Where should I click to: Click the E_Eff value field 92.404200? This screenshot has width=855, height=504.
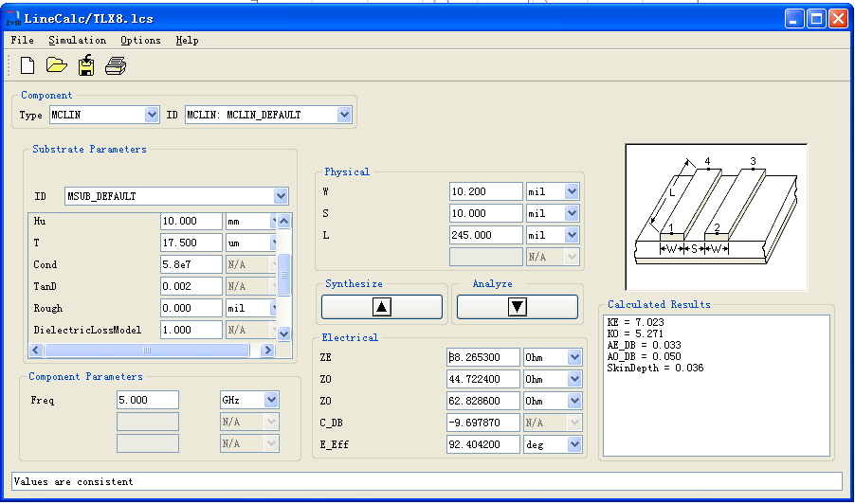click(x=483, y=444)
